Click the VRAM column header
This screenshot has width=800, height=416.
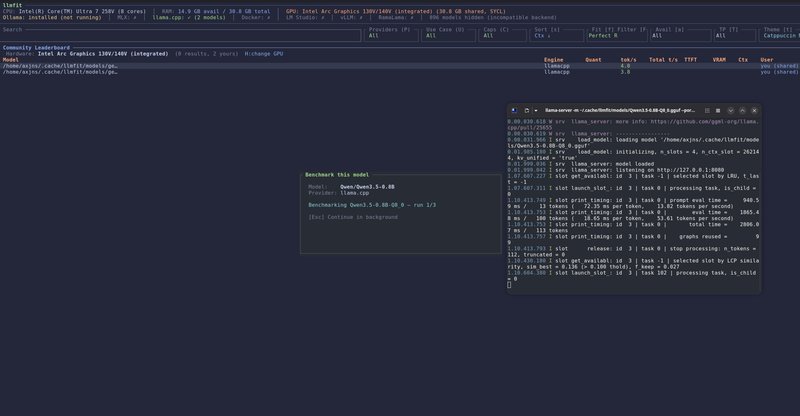(719, 60)
